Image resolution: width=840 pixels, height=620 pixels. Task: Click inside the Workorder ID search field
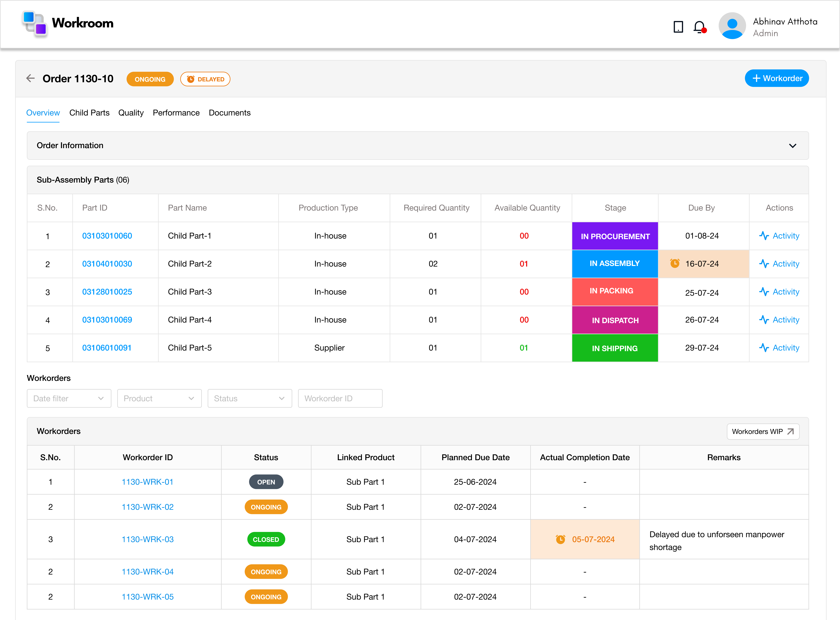[340, 398]
